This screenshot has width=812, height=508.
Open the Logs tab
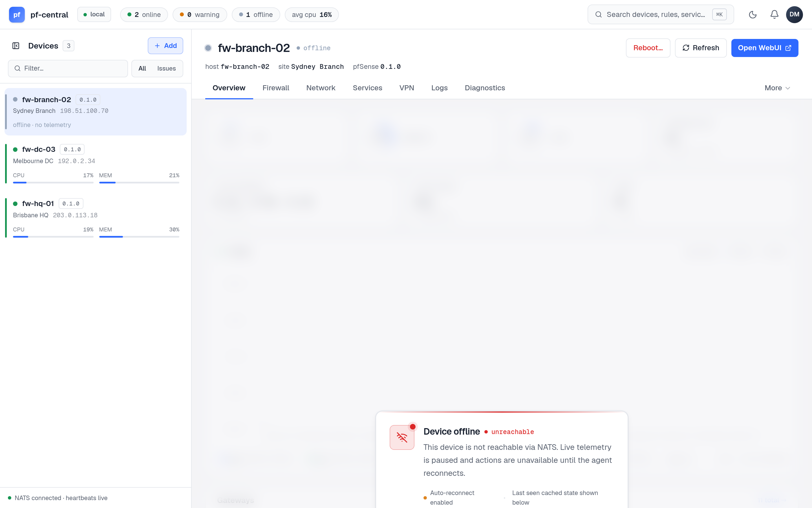(x=439, y=88)
